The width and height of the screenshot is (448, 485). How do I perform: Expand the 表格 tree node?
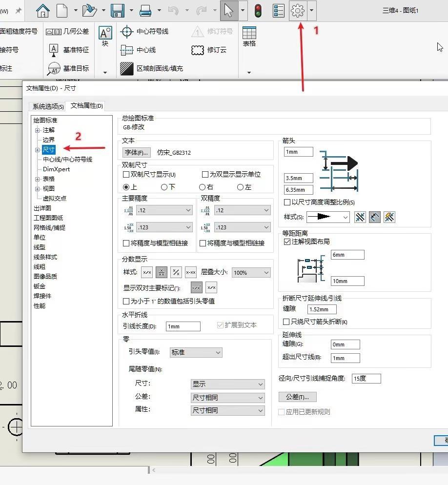tap(37, 179)
